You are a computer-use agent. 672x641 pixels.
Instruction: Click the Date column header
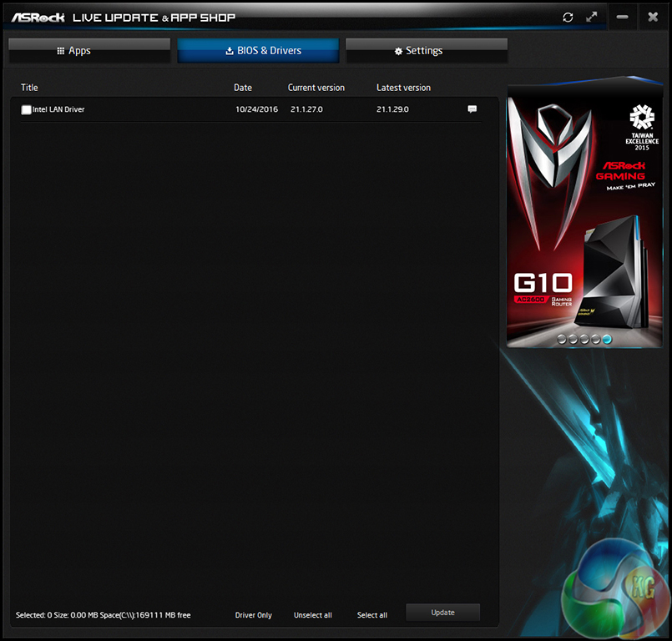[243, 88]
